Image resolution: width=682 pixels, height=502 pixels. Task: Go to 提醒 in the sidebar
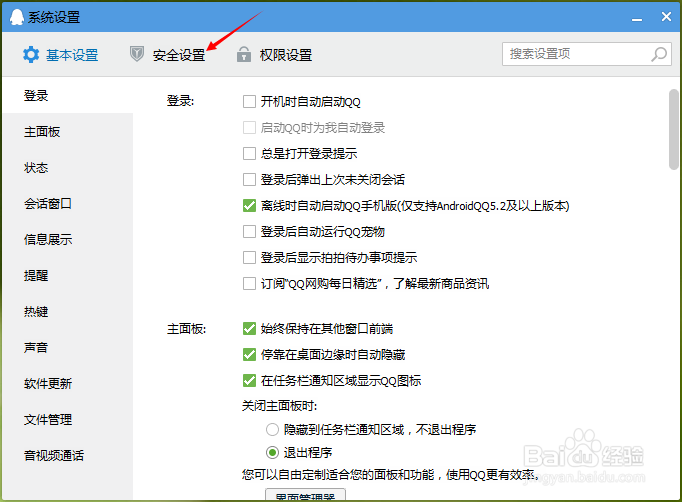pos(67,275)
